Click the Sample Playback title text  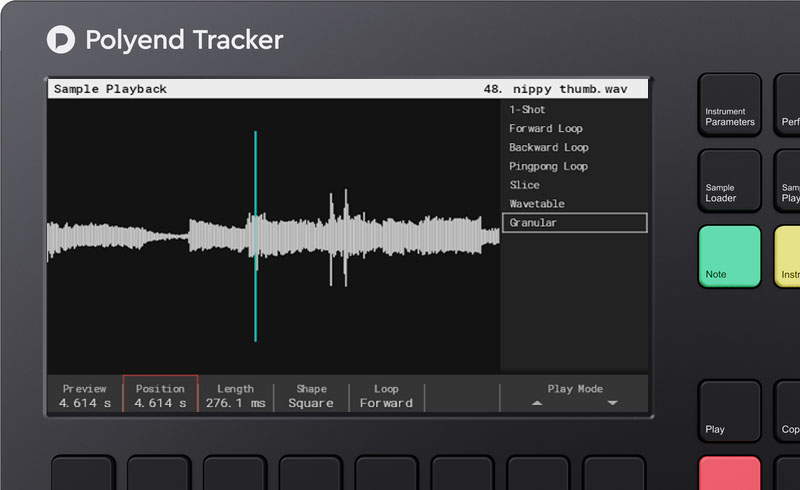tap(110, 89)
